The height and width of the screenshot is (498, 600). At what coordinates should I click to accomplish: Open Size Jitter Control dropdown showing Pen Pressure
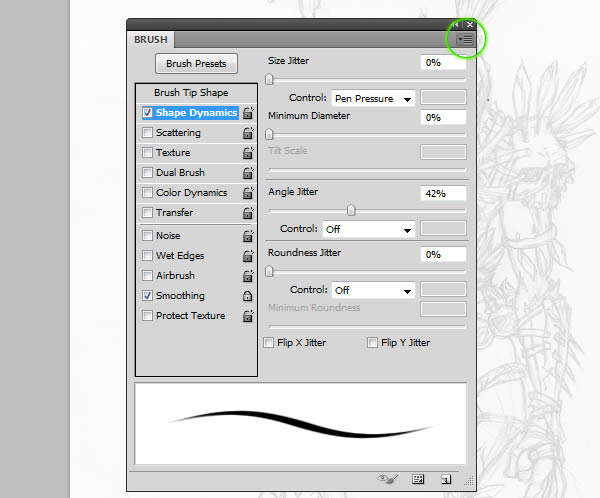click(373, 98)
